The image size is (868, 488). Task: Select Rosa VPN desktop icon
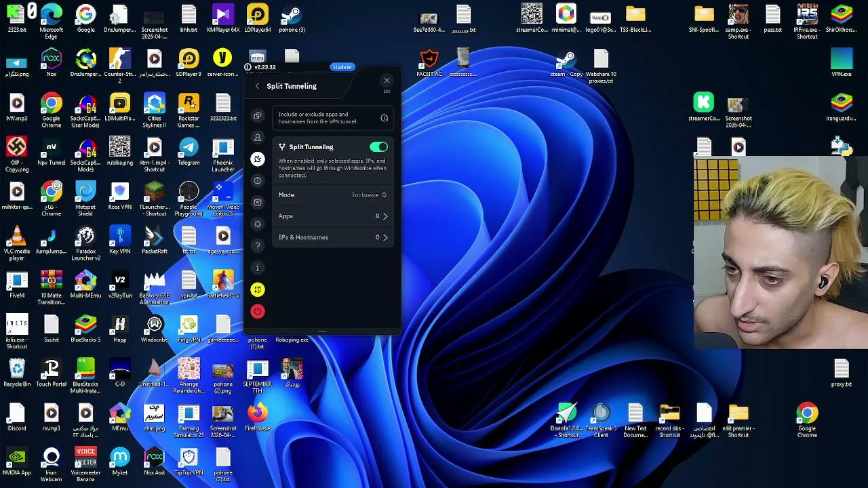pos(120,195)
